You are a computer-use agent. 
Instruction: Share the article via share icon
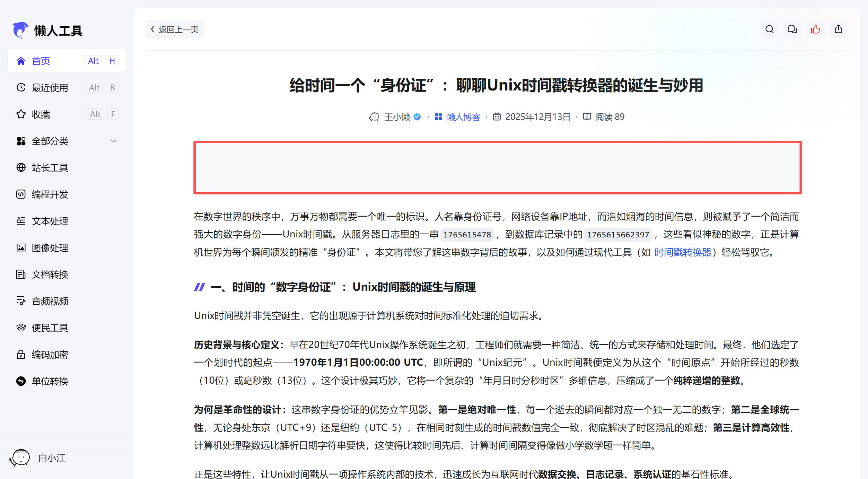point(839,29)
